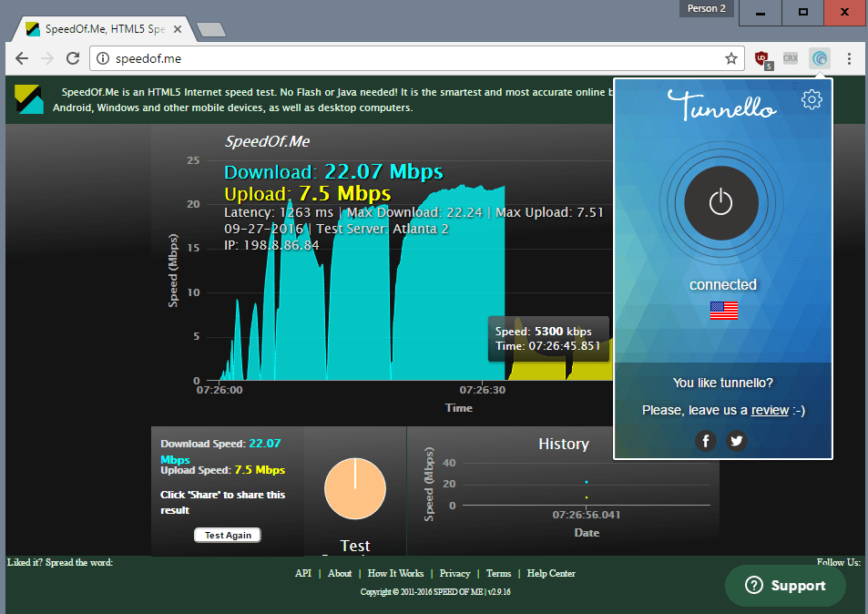868x614 pixels.
Task: Open the How It Works link
Action: click(x=395, y=574)
